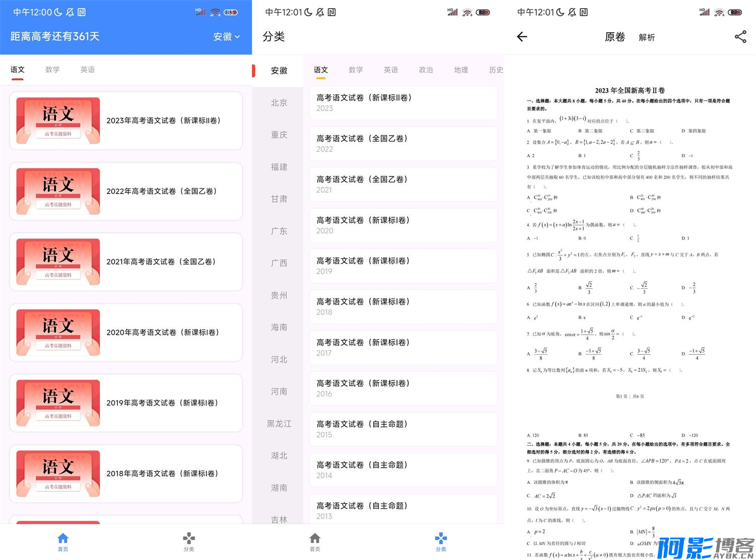Image resolution: width=756 pixels, height=560 pixels.
Task: Open 2018 新课标I卷 list entry
Action: pos(403,306)
